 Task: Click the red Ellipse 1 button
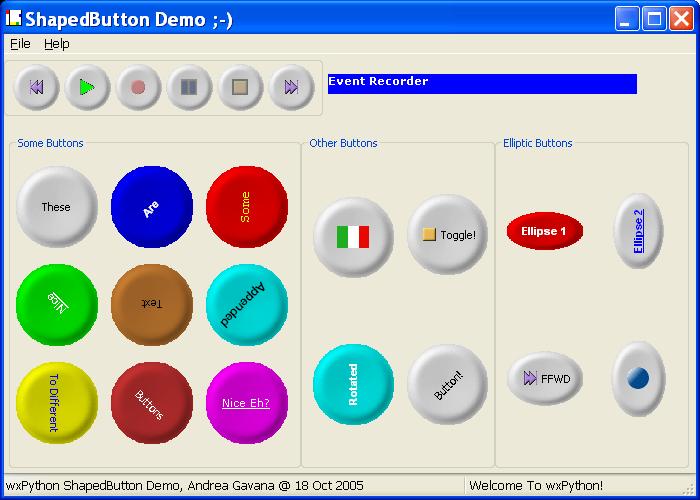click(x=544, y=231)
